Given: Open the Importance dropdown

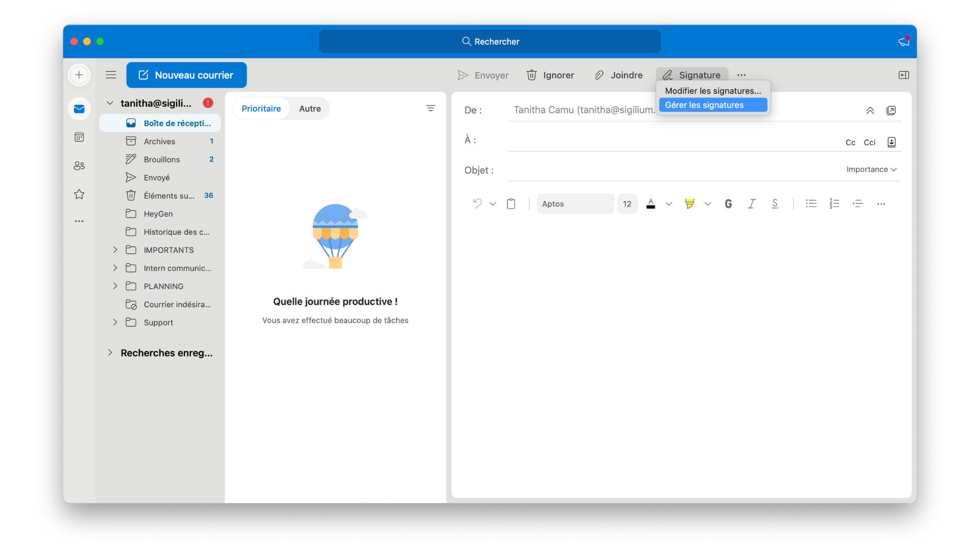Looking at the screenshot, I should [x=871, y=169].
